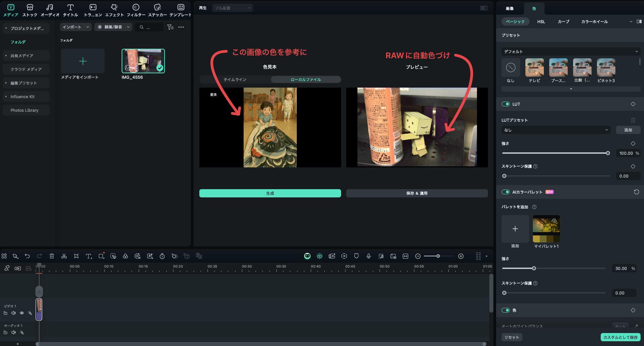Click the trash delete icon in timeline toolbar
644x346 pixels.
pyautogui.click(x=52, y=256)
